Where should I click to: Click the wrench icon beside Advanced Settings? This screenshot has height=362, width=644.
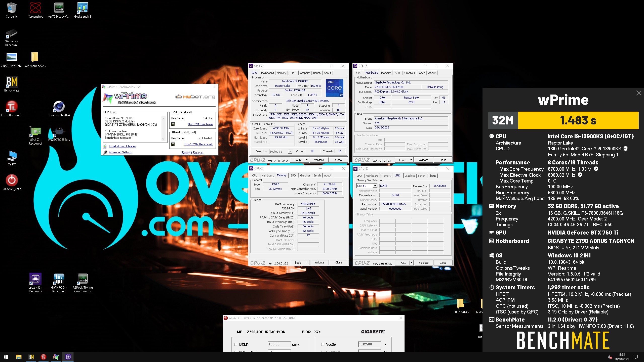pos(105,152)
